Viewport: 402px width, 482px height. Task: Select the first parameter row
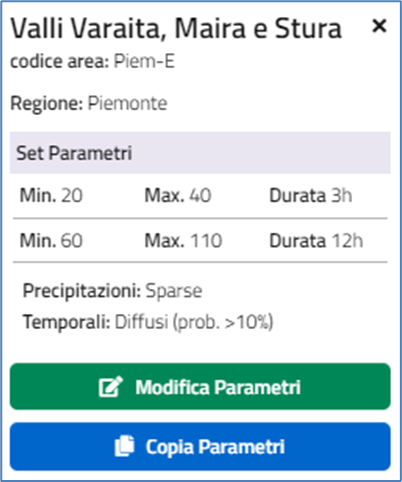(200, 196)
